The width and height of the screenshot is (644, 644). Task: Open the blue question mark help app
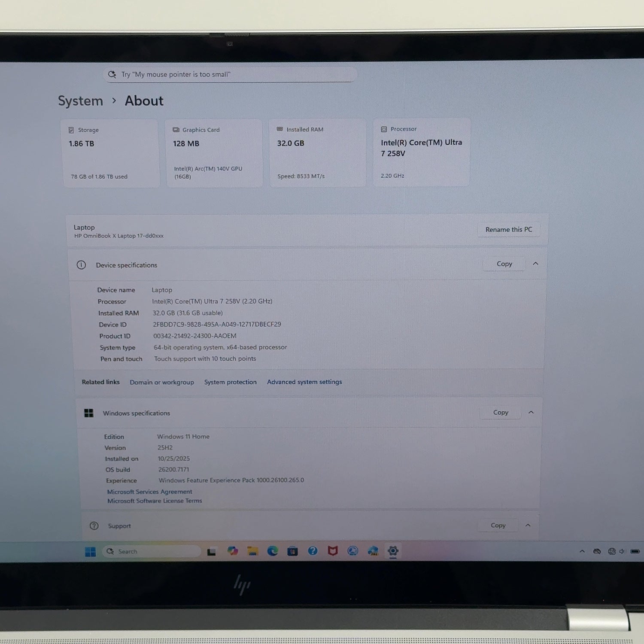313,550
